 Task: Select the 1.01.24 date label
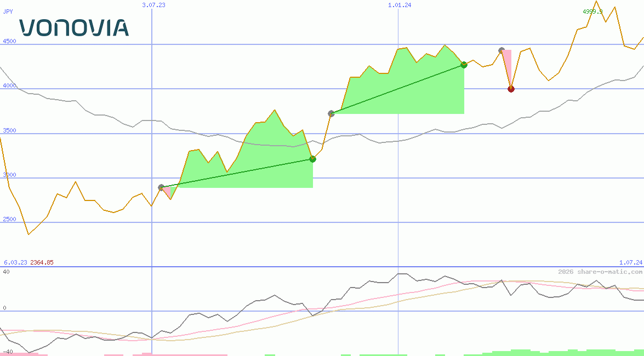pyautogui.click(x=400, y=5)
